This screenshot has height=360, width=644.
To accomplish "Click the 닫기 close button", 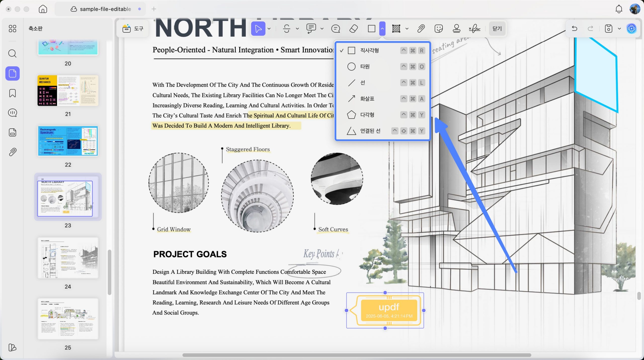I will pyautogui.click(x=497, y=29).
